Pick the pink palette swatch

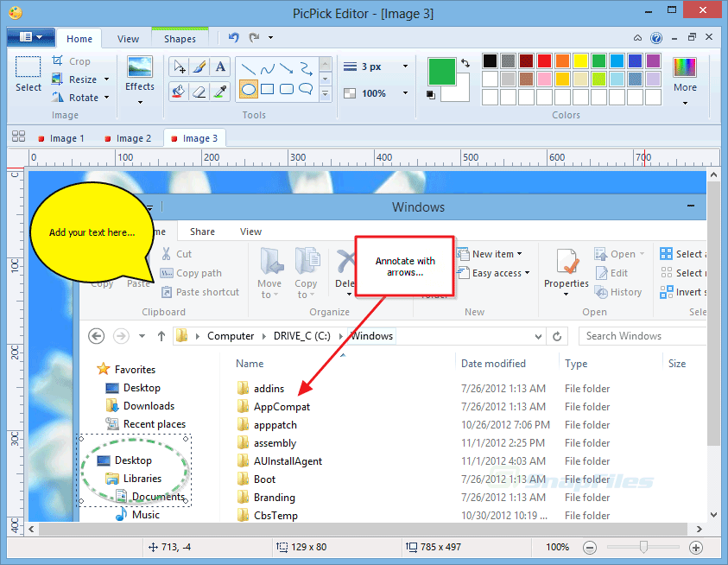coord(544,79)
